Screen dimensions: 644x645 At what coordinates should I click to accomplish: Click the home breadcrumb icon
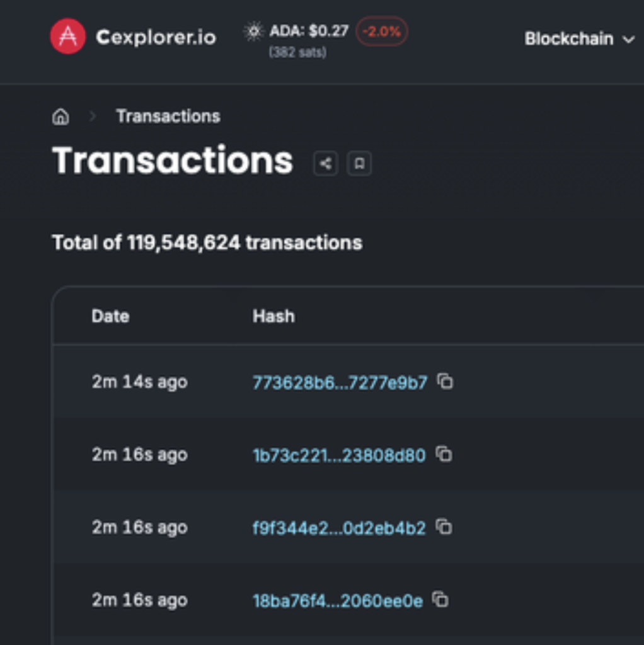coord(60,116)
